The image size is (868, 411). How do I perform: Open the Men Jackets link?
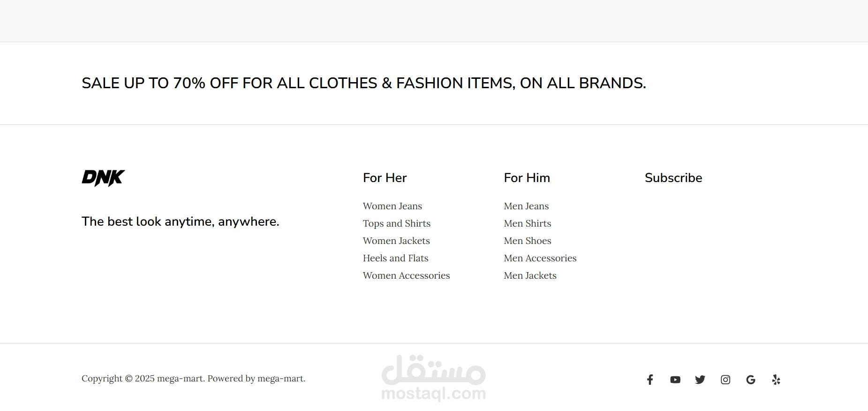tap(530, 275)
